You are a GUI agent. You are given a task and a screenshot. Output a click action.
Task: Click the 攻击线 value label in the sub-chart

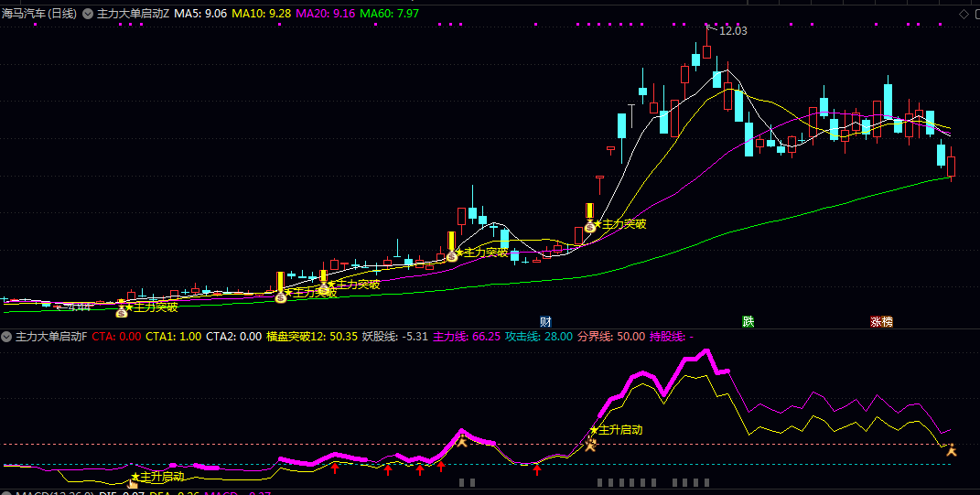tap(539, 337)
